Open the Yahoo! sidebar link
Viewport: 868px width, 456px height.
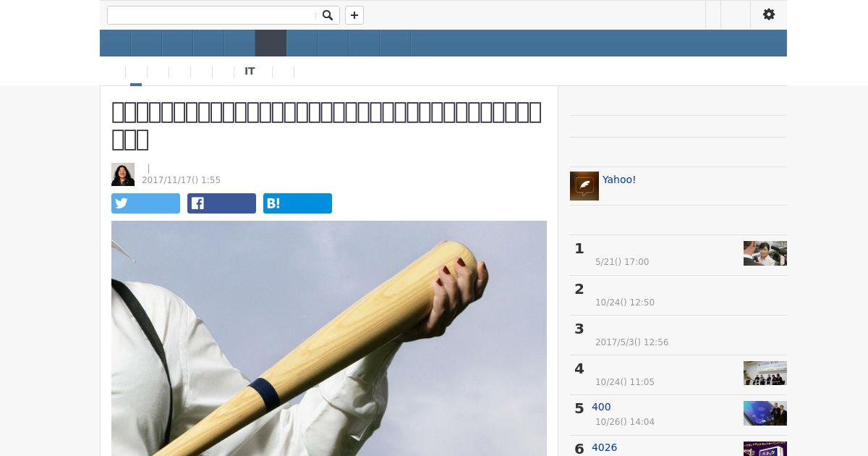pos(619,180)
